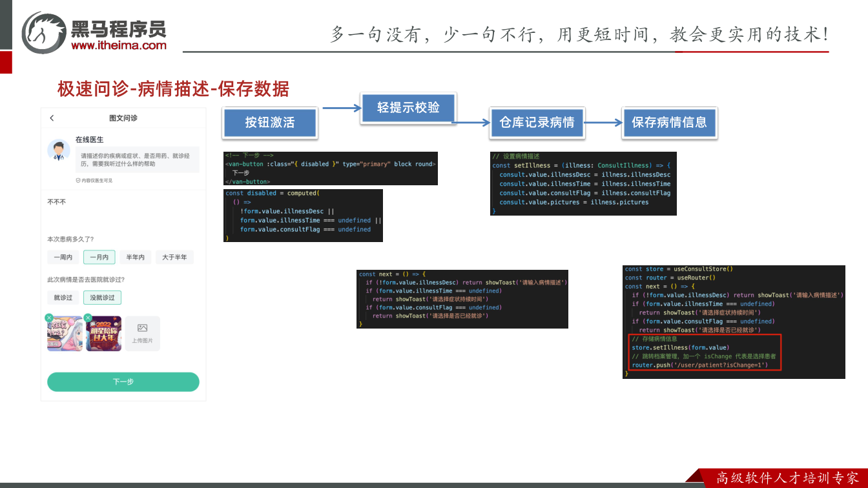The width and height of the screenshot is (868, 488).
Task: Click the const disabled computed code snippet
Action: (x=303, y=216)
